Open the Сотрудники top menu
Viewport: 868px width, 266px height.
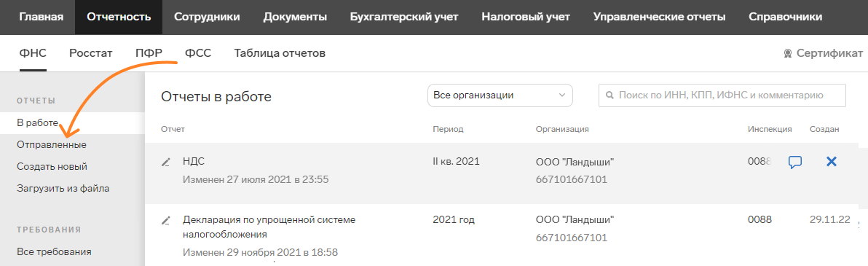pyautogui.click(x=207, y=17)
